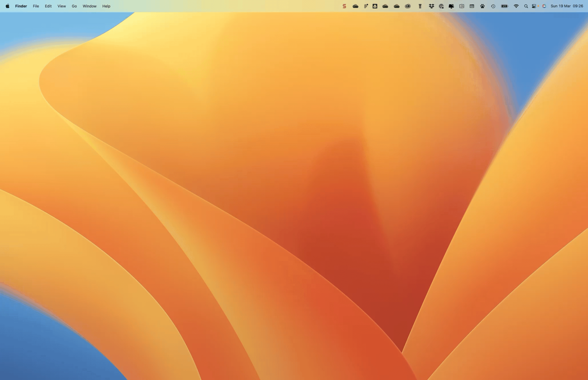Viewport: 588px width, 380px height.
Task: Open the Edit menu
Action: (x=48, y=6)
